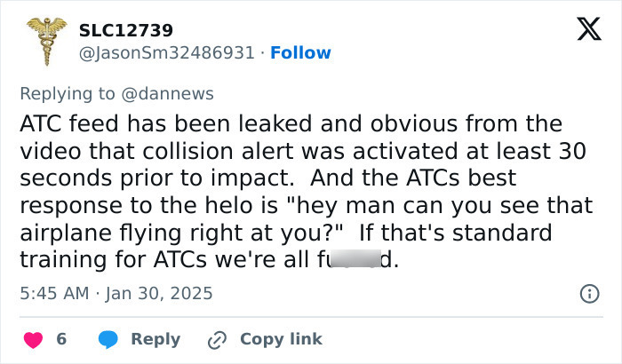Click the pink heart like icon
Screen dimensions: 622x364
[34, 340]
